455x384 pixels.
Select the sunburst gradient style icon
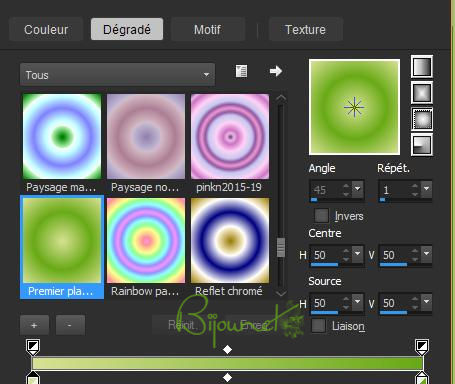click(x=422, y=118)
